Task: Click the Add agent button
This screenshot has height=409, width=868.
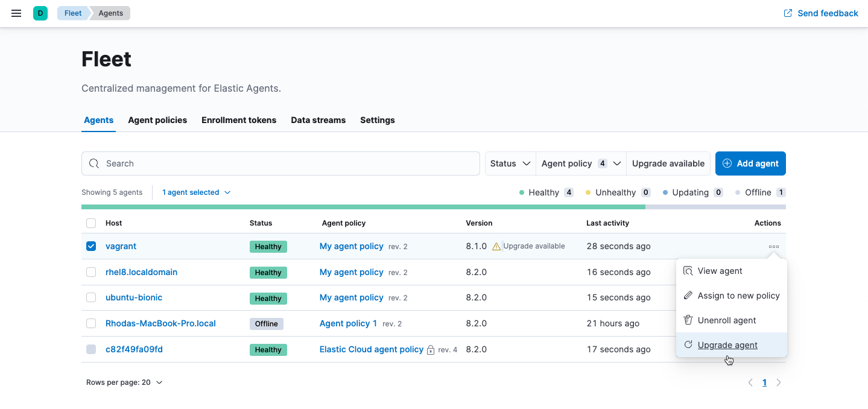Action: coord(750,163)
